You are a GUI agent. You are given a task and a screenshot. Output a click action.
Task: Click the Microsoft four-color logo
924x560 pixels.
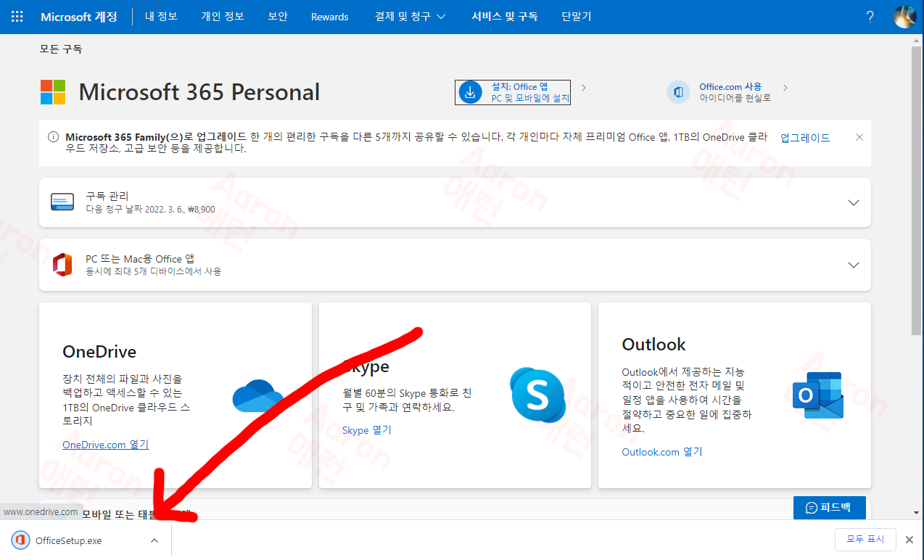pyautogui.click(x=53, y=92)
